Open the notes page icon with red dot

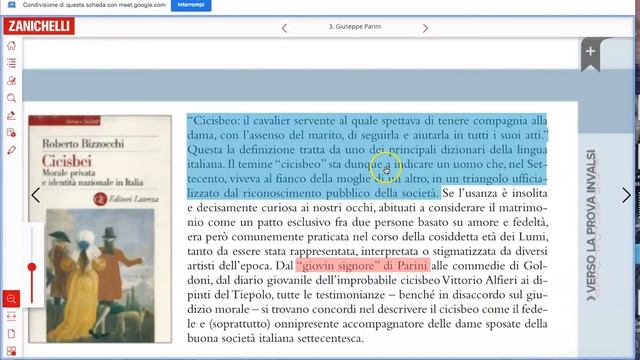pyautogui.click(x=11, y=133)
